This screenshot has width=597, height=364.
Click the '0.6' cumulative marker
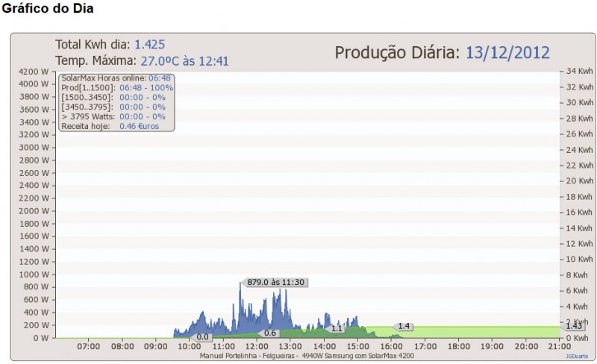coord(269,333)
